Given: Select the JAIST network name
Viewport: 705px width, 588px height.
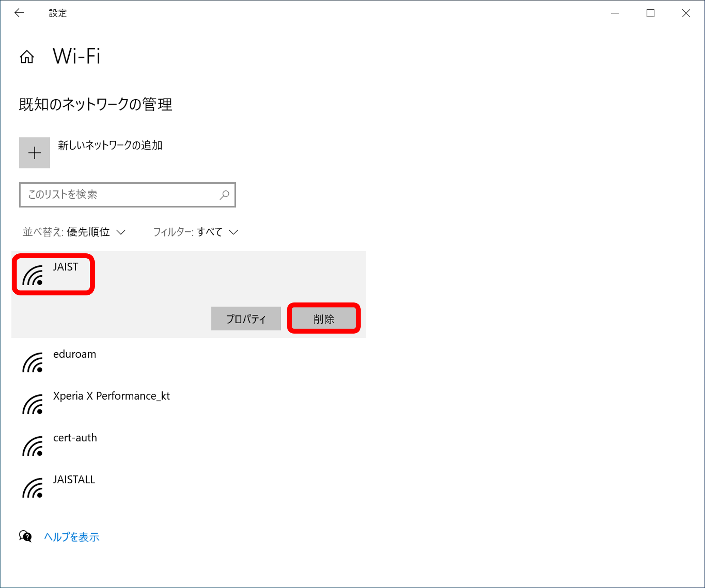Looking at the screenshot, I should click(66, 267).
